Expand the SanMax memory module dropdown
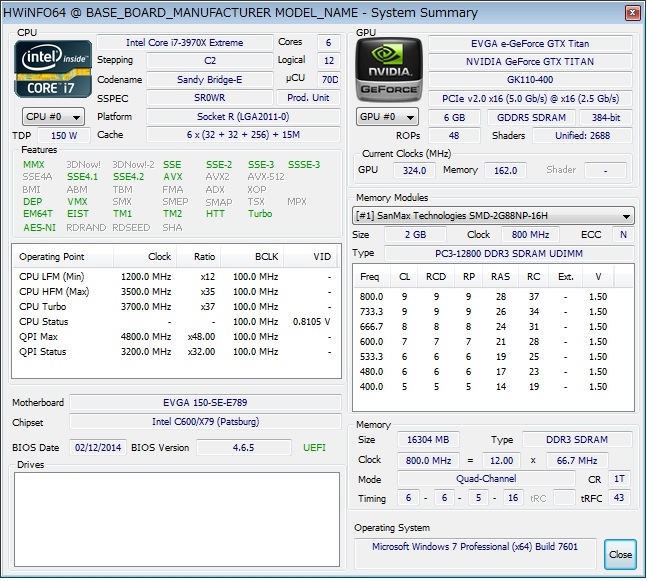648x581 pixels. [x=493, y=216]
